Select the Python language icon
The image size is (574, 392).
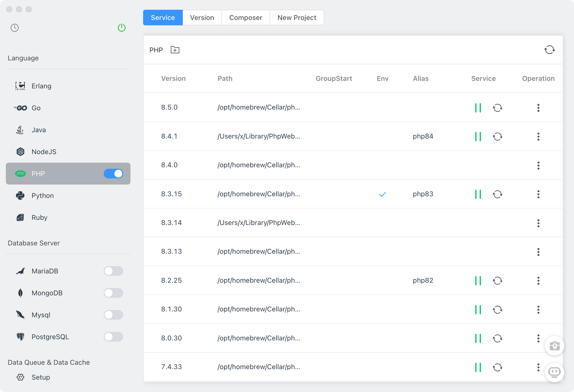pyautogui.click(x=20, y=195)
